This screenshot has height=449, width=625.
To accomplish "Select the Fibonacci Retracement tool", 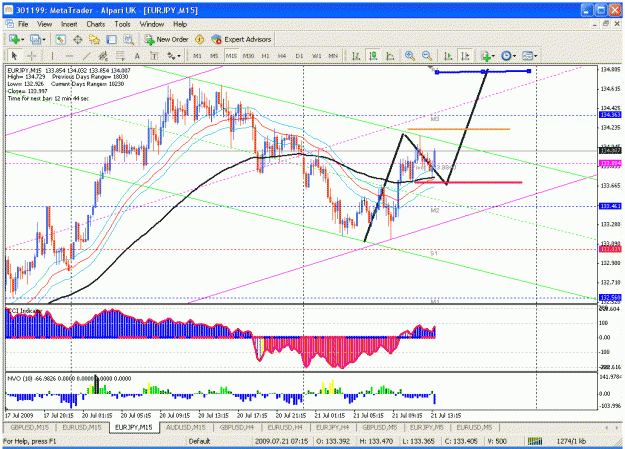I will pyautogui.click(x=120, y=56).
